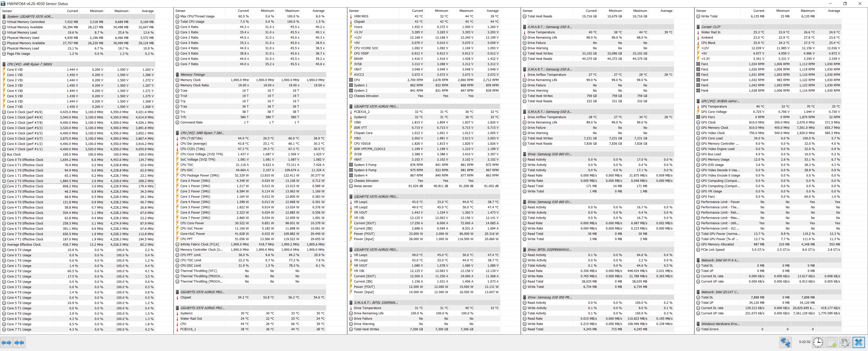Reset min/max values with the clock button
Screen dimensions: 868x351
[x=818, y=342]
